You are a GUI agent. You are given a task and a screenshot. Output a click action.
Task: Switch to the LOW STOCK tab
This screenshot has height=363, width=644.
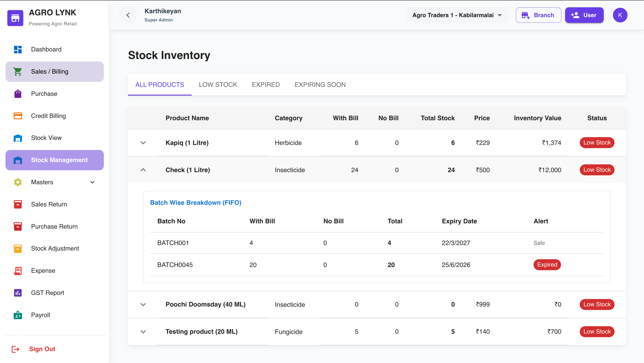coord(218,85)
